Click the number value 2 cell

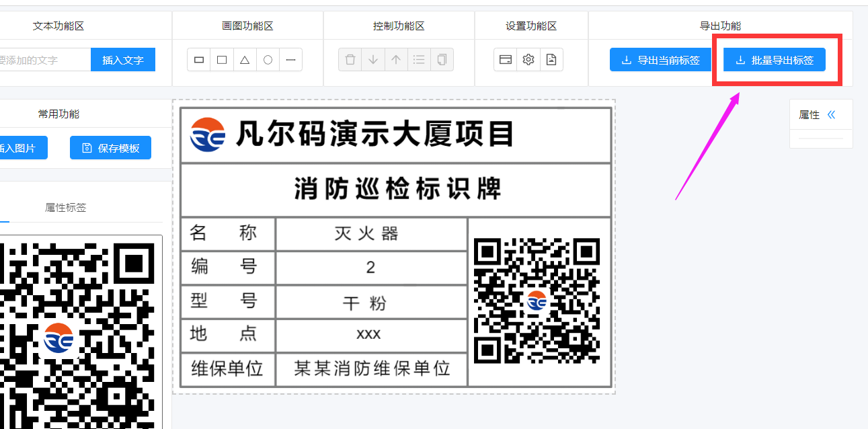click(x=371, y=268)
